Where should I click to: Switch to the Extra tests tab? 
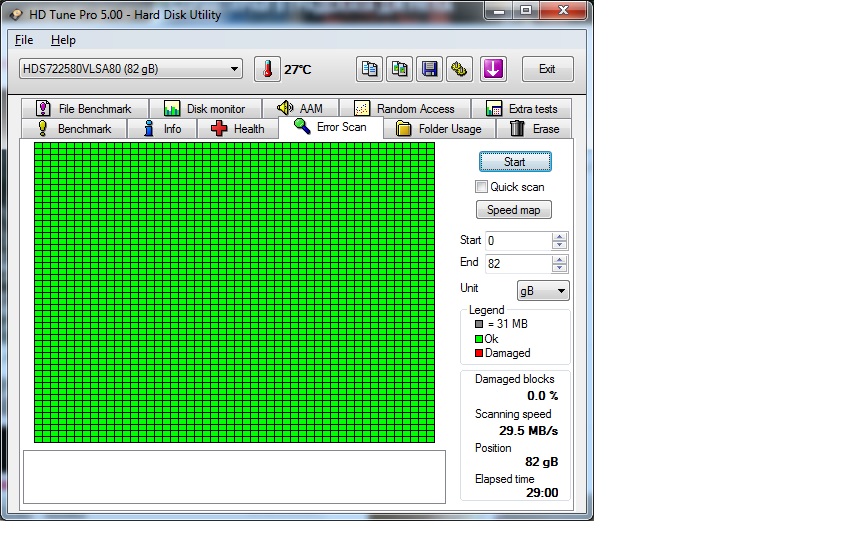click(522, 109)
